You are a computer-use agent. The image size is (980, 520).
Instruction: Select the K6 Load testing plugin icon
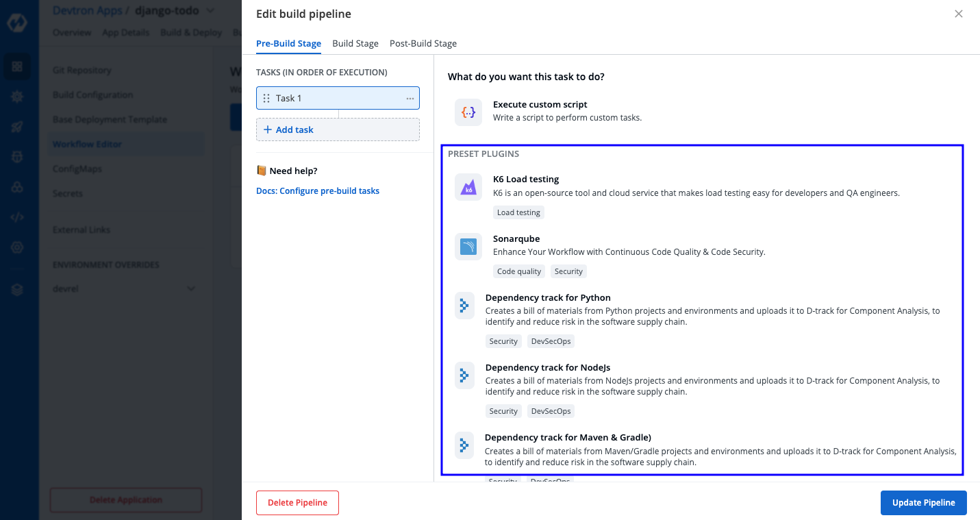(x=468, y=186)
